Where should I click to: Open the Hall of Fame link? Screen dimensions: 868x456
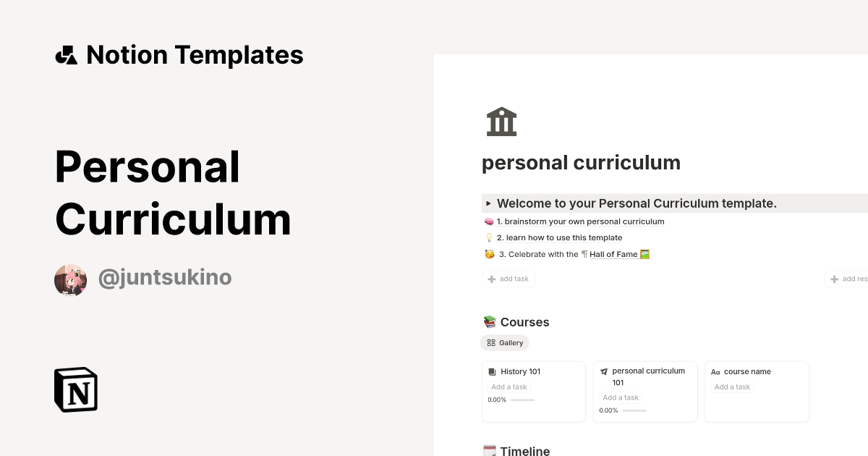613,254
